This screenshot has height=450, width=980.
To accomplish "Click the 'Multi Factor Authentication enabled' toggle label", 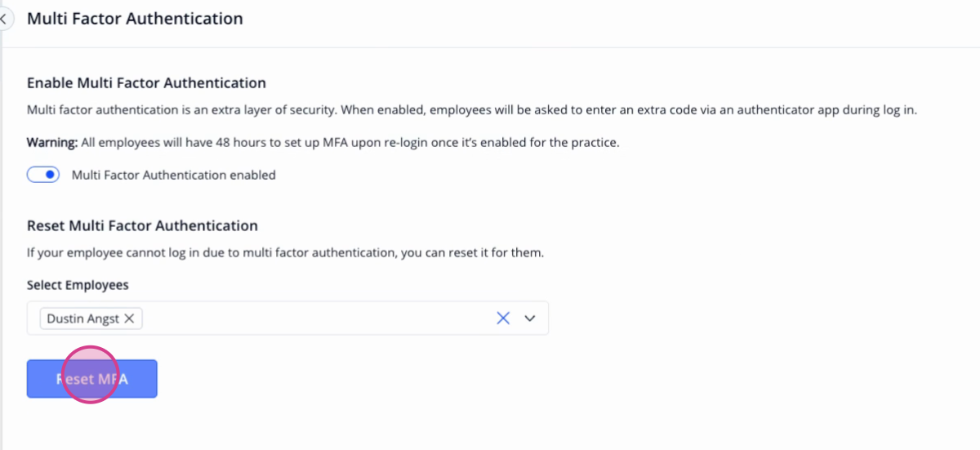I will coord(174,175).
